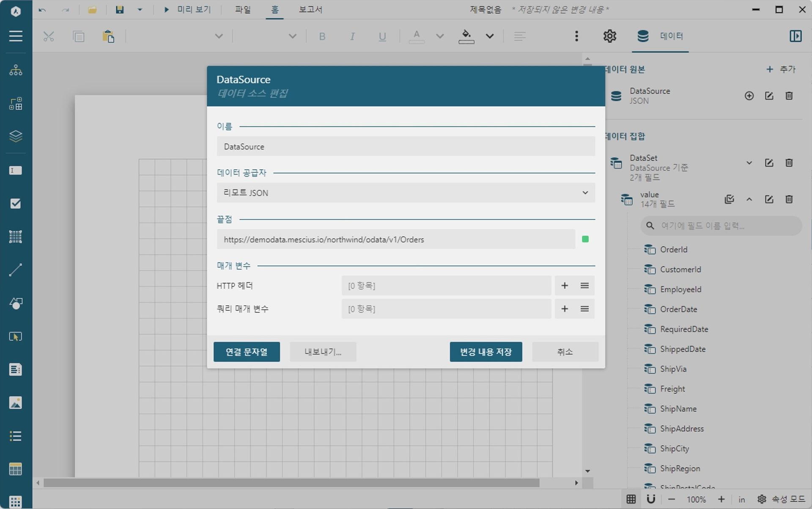Click the 연결 문자열 button
The height and width of the screenshot is (509, 812).
click(247, 352)
